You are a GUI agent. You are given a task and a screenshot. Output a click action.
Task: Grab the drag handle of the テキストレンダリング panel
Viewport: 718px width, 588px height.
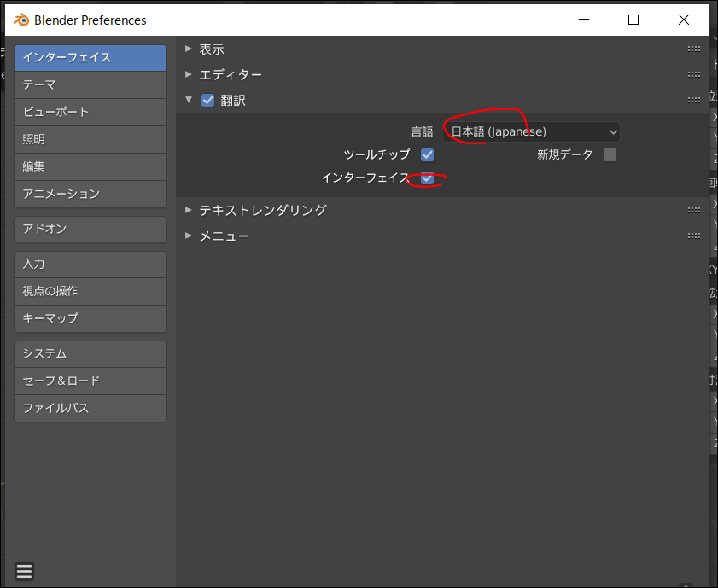(694, 211)
